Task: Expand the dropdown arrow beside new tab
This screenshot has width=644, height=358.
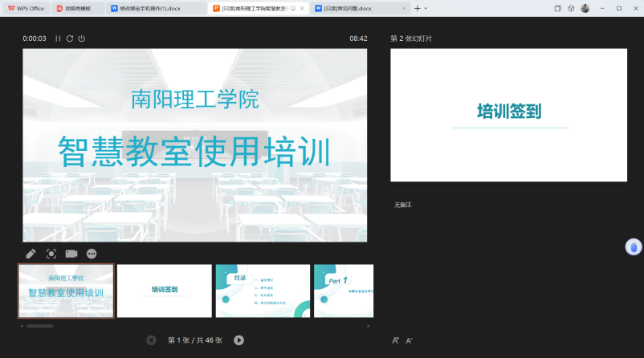Action: pyautogui.click(x=426, y=8)
